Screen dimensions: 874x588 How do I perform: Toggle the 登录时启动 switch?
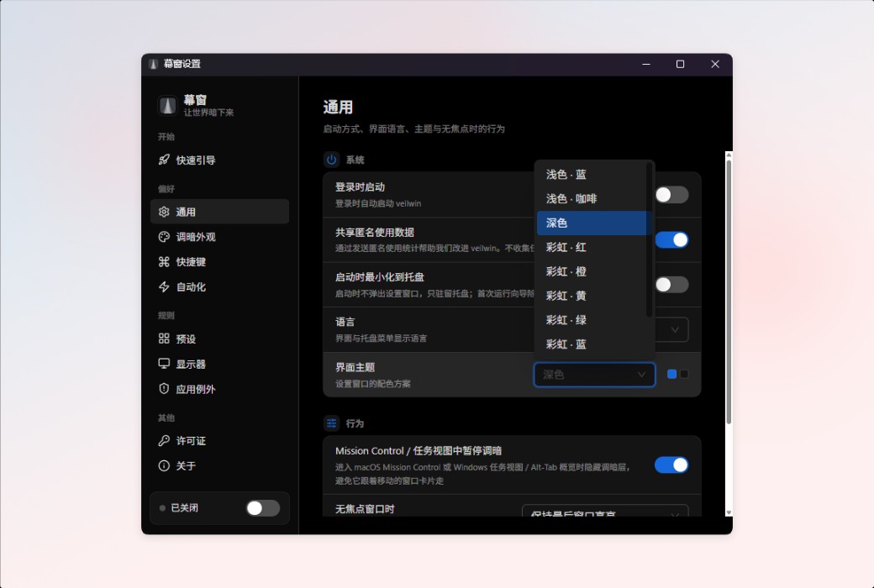point(671,195)
